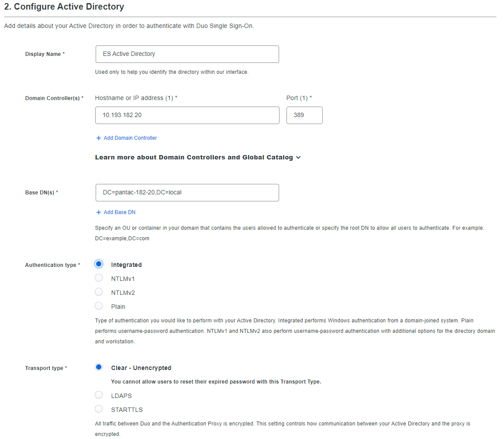The width and height of the screenshot is (504, 439).
Task: Select Clear - Unencrypted transport type
Action: 99,367
